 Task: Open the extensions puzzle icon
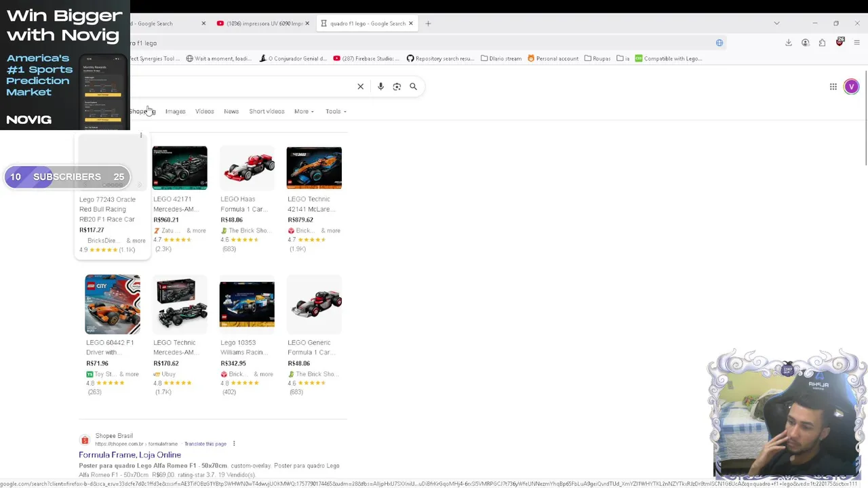pos(822,43)
